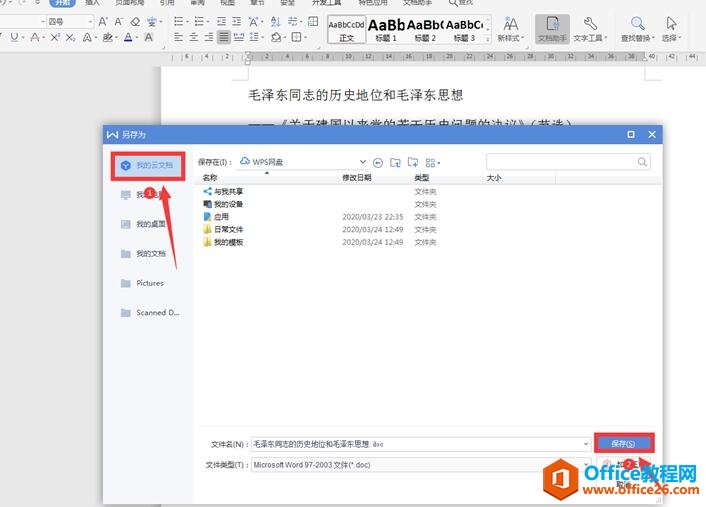Apply the 标题 3 heading style
The height and width of the screenshot is (507, 706).
pyautogui.click(x=464, y=30)
